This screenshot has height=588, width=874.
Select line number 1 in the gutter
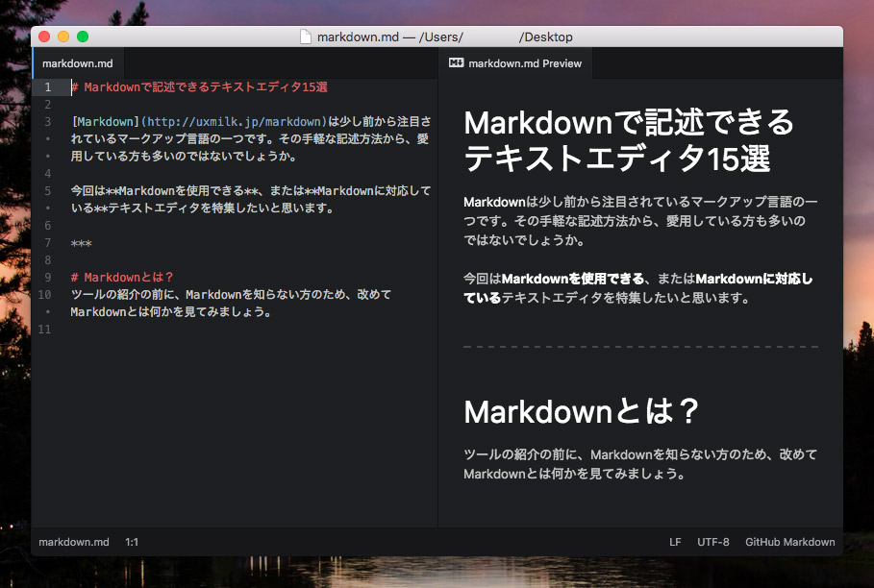click(46, 87)
